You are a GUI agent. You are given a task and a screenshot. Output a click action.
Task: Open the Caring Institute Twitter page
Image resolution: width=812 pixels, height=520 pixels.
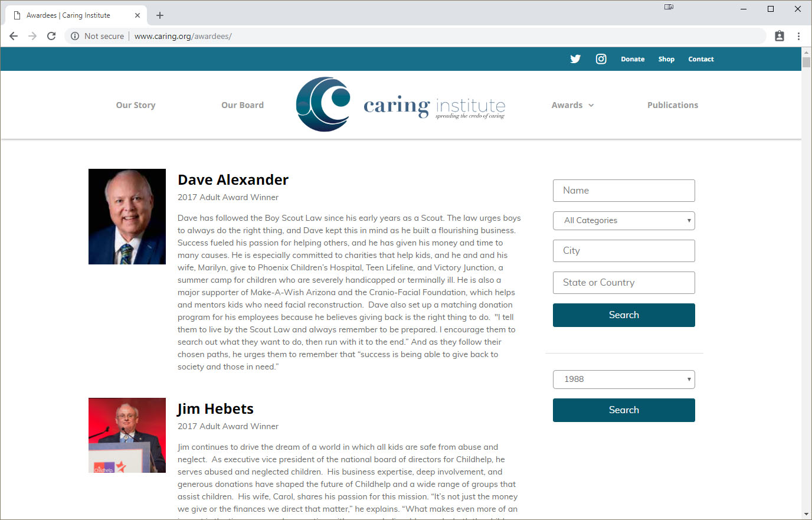click(x=575, y=59)
